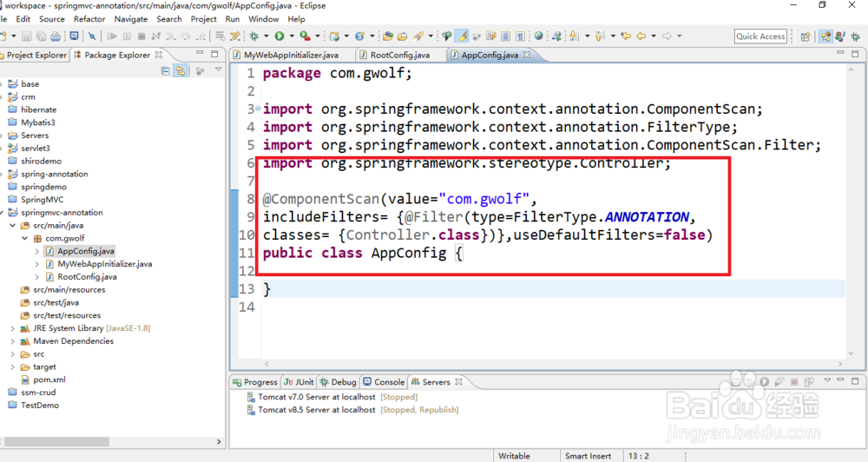
Task: Click Collapse All in Package Explorer
Action: coord(166,70)
